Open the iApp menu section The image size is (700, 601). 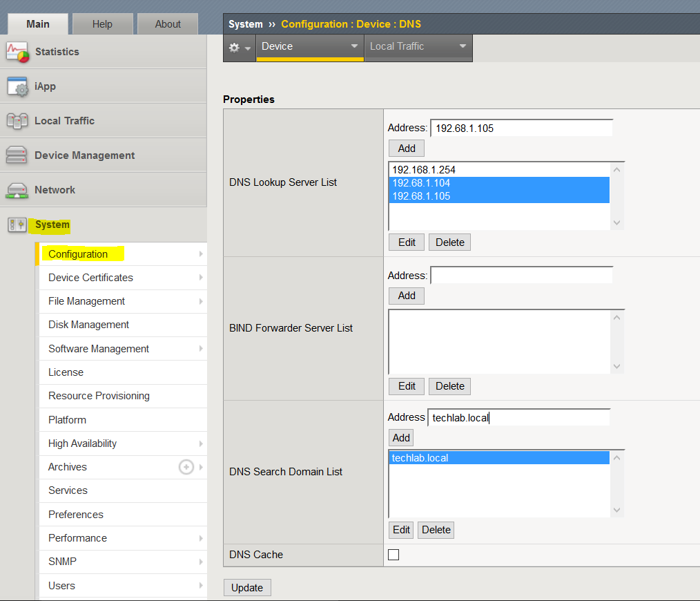[103, 86]
